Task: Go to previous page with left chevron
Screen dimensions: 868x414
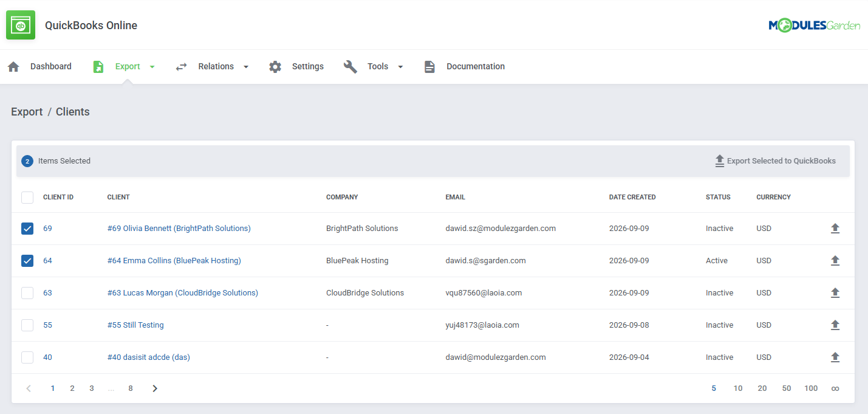Action: tap(29, 388)
